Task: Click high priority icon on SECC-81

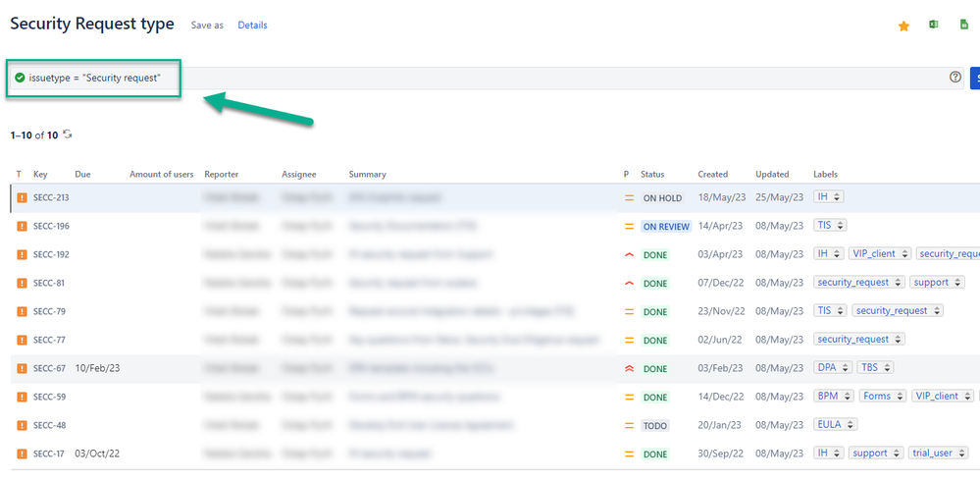Action: (x=630, y=284)
